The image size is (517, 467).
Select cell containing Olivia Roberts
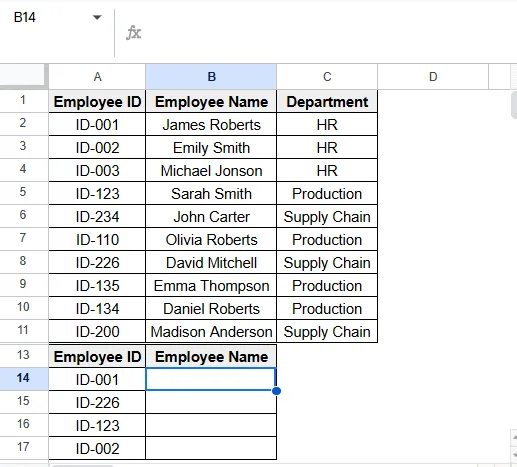[211, 239]
